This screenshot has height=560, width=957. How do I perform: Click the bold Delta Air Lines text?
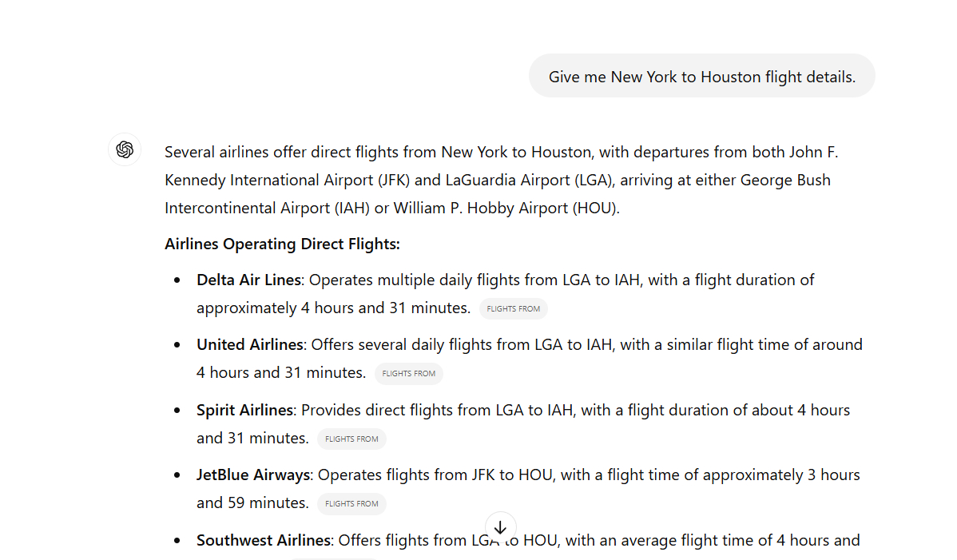248,280
